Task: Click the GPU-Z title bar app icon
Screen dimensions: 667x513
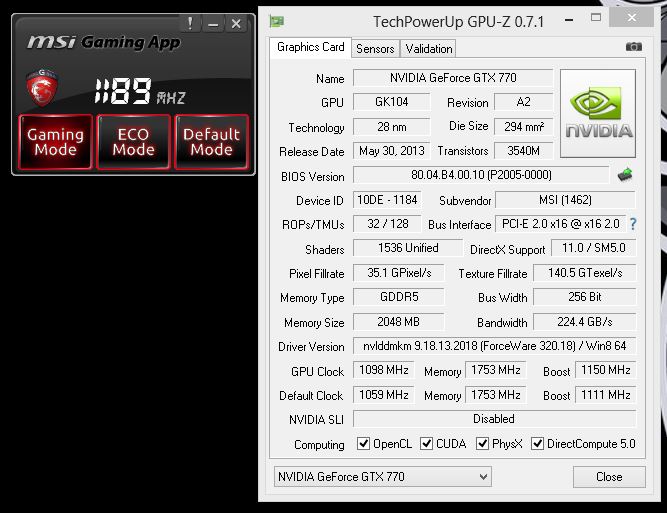Action: [x=277, y=21]
